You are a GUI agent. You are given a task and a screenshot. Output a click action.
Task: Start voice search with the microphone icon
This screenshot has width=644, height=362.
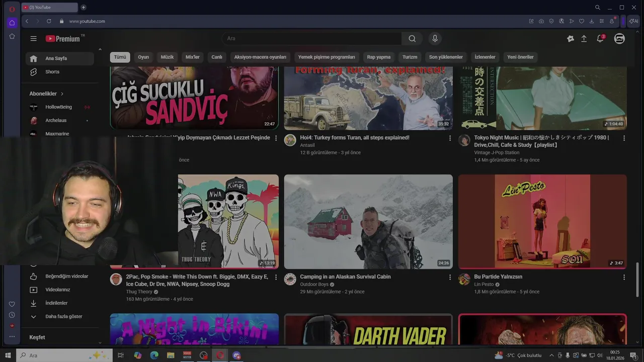pyautogui.click(x=435, y=39)
